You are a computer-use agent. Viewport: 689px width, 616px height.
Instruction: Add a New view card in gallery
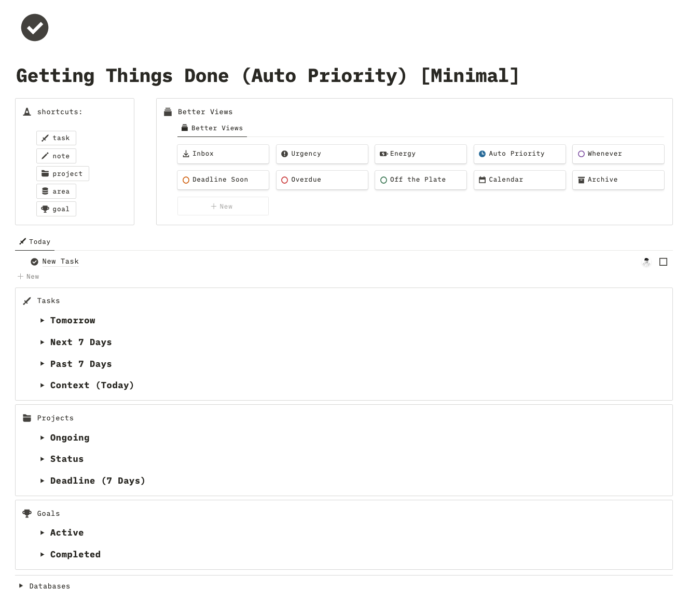tap(223, 206)
